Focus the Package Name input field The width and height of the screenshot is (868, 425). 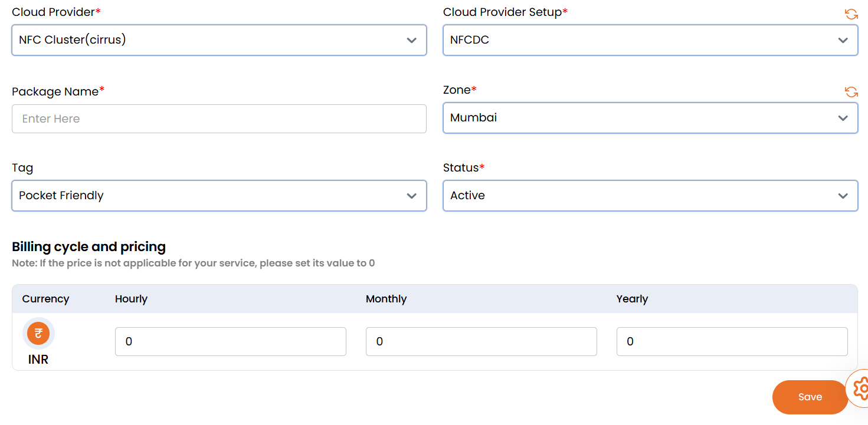coord(219,119)
